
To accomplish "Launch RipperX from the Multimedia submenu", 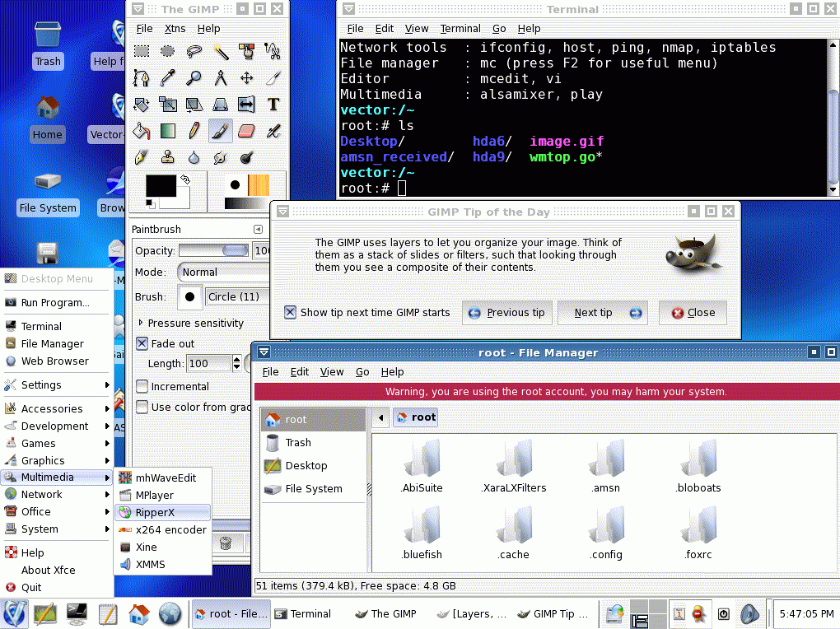I will (x=155, y=512).
